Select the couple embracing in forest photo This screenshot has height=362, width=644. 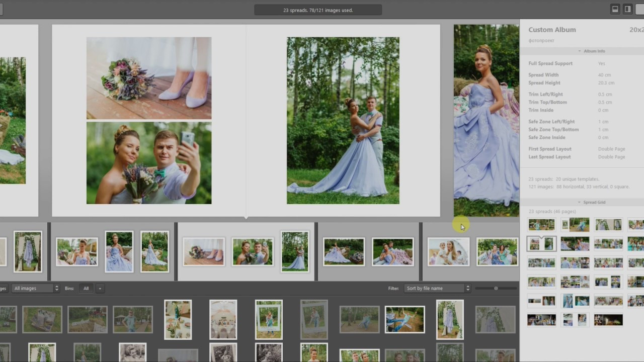point(343,121)
